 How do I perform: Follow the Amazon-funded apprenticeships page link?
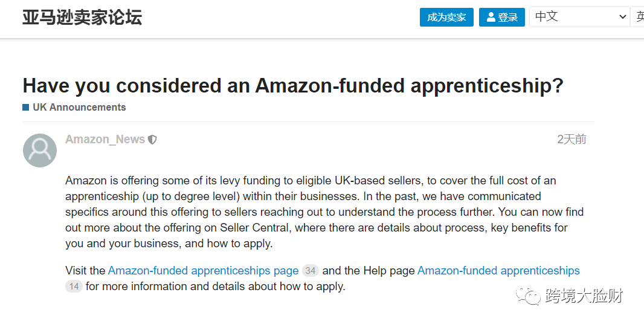[203, 271]
